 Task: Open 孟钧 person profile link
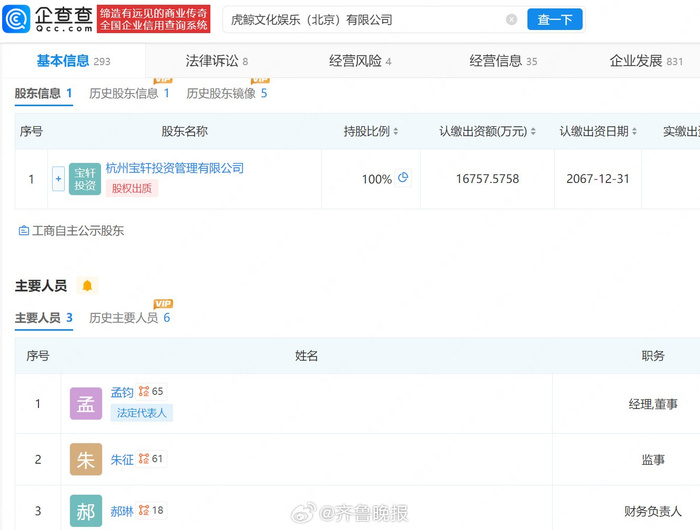(x=122, y=392)
